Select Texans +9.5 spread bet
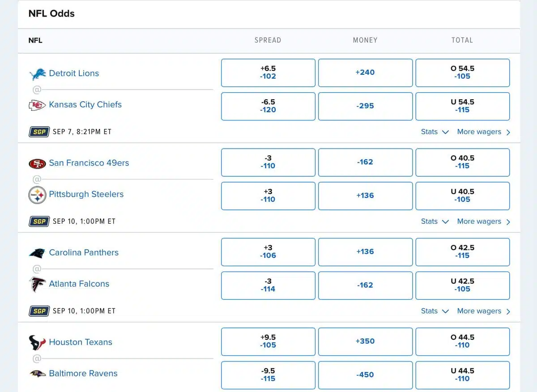537x392 pixels. (268, 341)
